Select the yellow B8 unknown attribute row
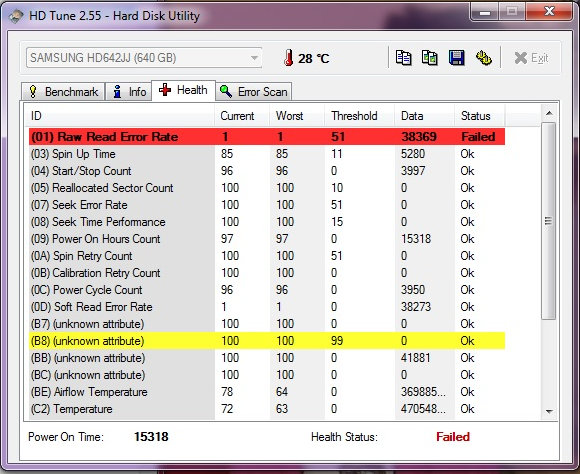The width and height of the screenshot is (580, 474). tap(267, 341)
